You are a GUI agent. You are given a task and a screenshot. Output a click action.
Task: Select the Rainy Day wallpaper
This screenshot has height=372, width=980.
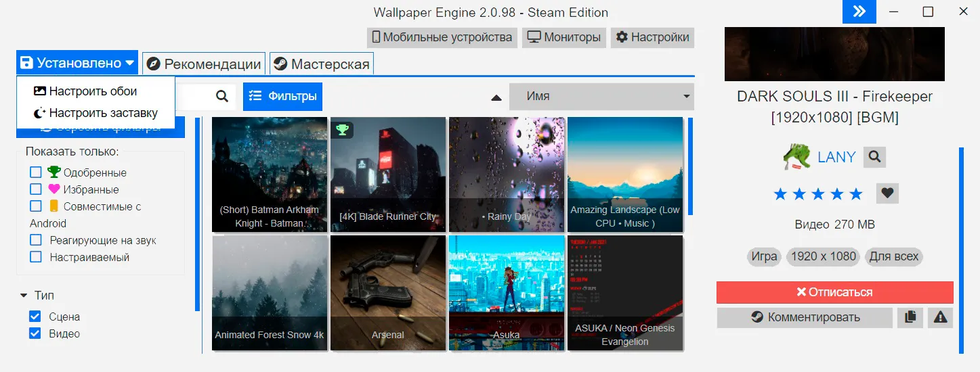[x=507, y=175]
